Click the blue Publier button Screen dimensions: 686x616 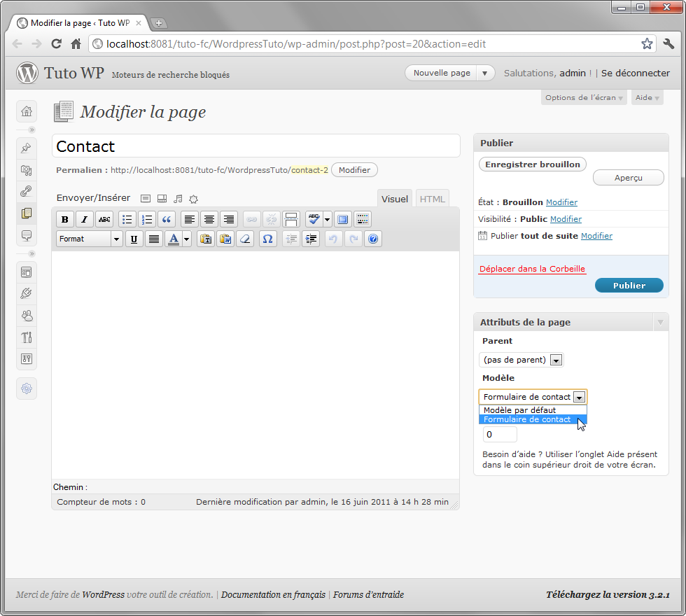[x=629, y=286]
